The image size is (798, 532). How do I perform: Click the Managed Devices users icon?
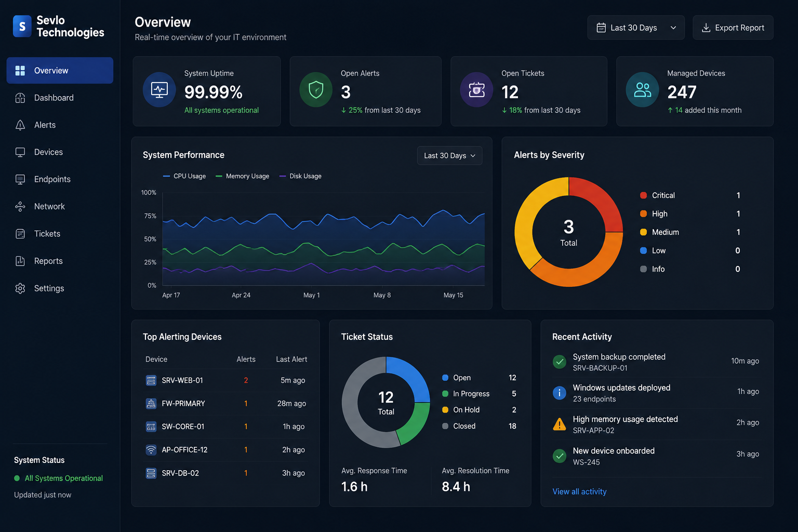643,90
